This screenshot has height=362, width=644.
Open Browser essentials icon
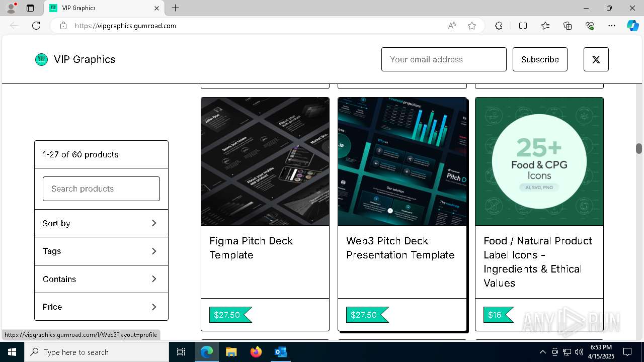click(590, 26)
